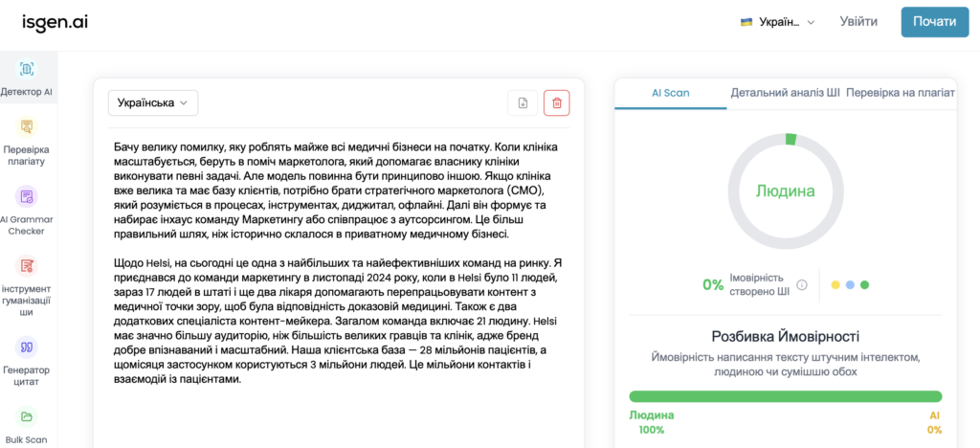The image size is (980, 448).
Task: Click the download file icon above the text
Action: pyautogui.click(x=523, y=103)
